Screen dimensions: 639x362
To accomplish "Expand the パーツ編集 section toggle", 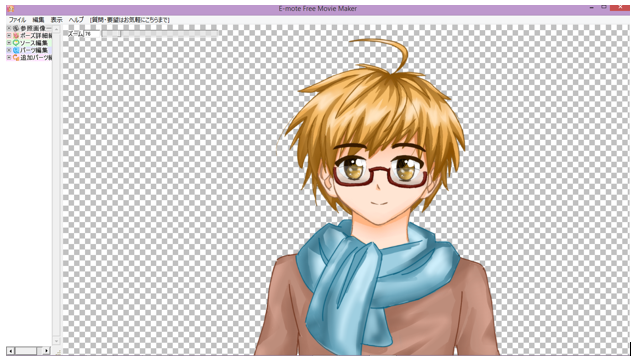I will [x=9, y=50].
